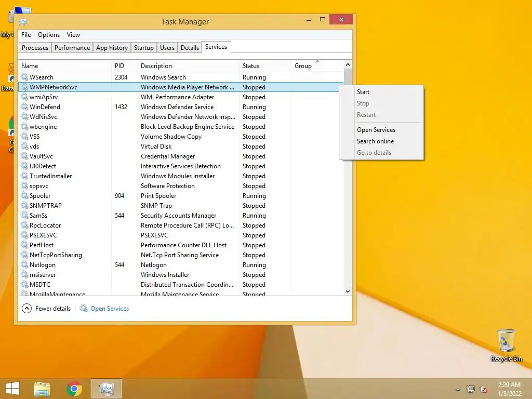This screenshot has width=532, height=399.
Task: Click the gear icon beside SNMPTRAP
Action: click(24, 205)
